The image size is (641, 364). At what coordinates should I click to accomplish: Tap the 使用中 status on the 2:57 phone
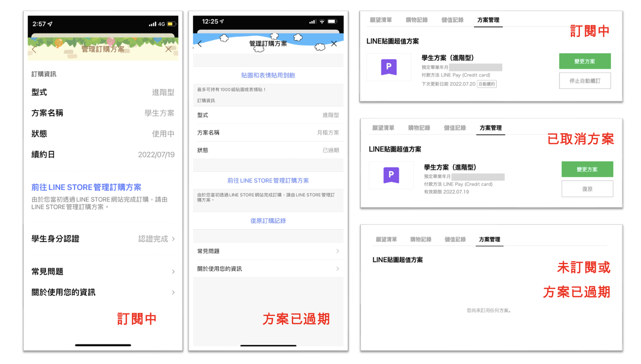[x=163, y=134]
